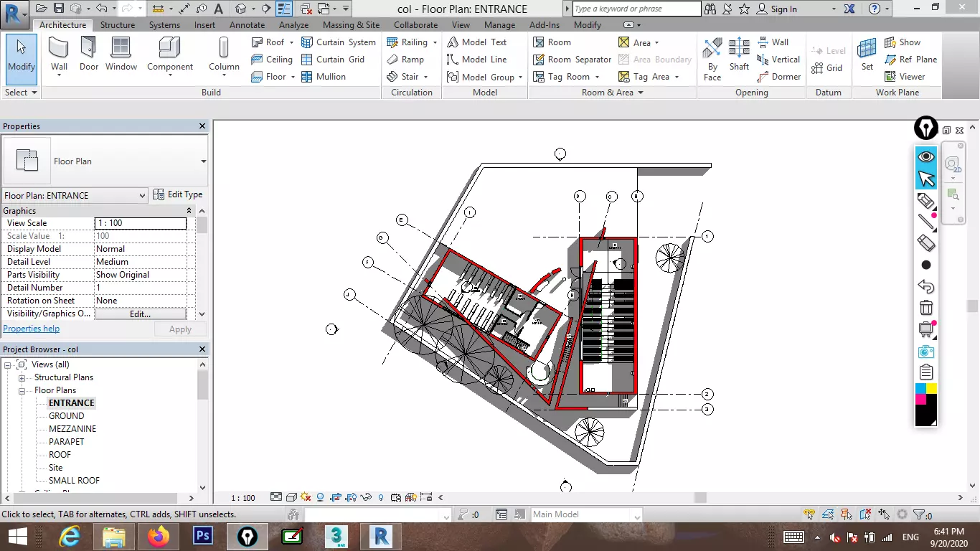Select the eraser on the floating annotation toolbar
The height and width of the screenshot is (551, 980).
tap(926, 243)
